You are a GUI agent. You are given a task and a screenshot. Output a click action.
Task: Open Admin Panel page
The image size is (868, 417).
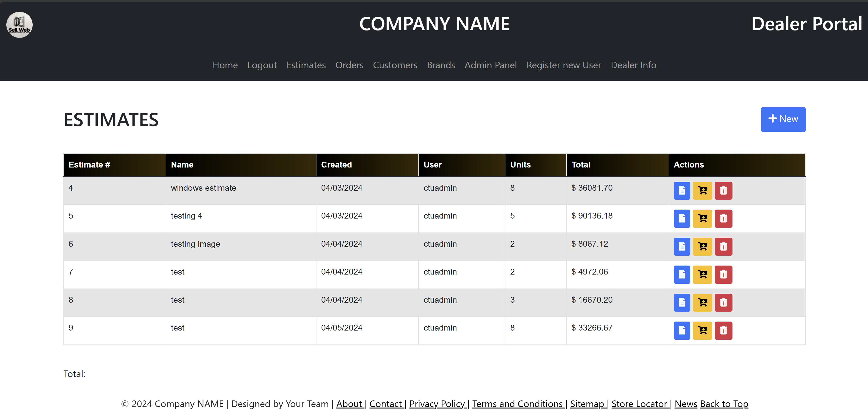click(x=490, y=65)
